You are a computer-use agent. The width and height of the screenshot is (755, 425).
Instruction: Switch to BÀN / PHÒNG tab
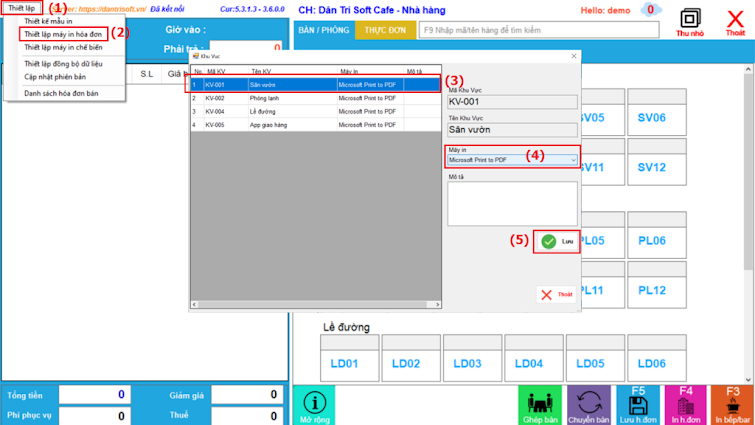tap(324, 30)
